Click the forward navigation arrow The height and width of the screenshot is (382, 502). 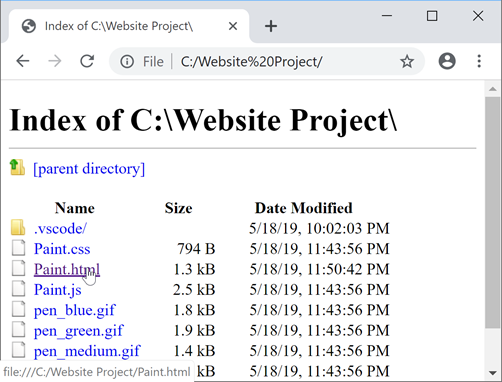click(55, 61)
